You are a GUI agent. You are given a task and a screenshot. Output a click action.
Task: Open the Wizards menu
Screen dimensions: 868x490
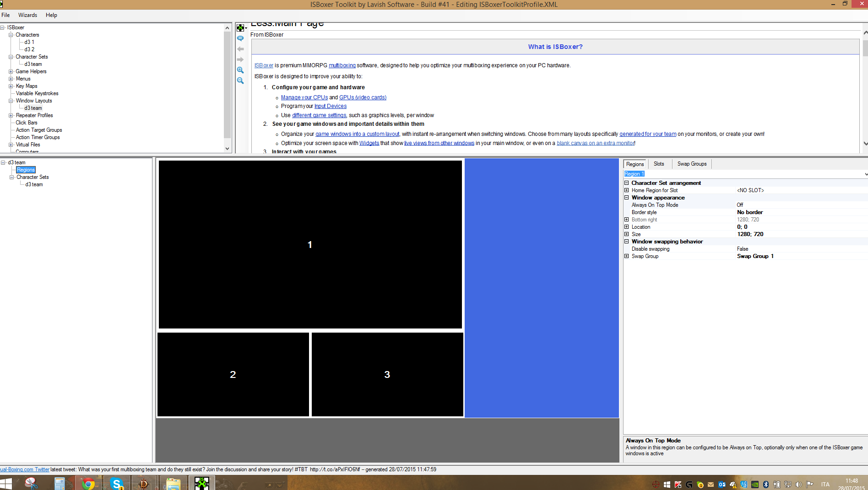click(27, 15)
